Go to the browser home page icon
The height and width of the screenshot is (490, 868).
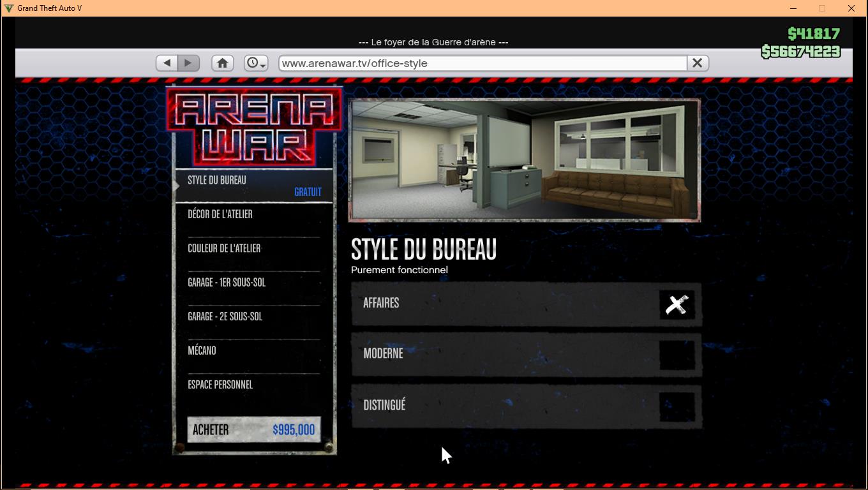pos(222,63)
